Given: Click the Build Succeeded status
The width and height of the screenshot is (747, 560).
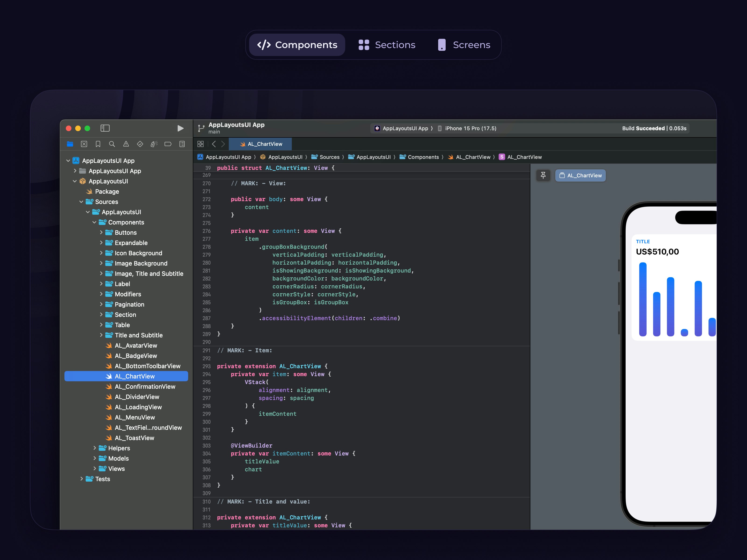Looking at the screenshot, I should point(654,128).
